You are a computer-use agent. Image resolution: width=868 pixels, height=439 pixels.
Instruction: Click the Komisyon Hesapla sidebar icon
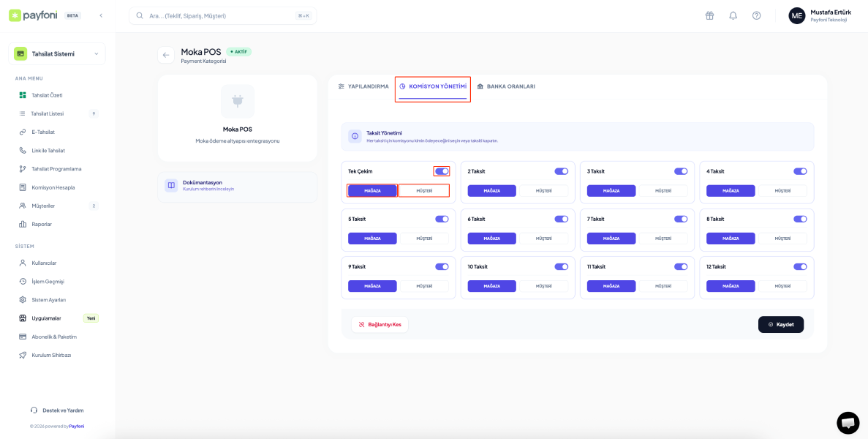pyautogui.click(x=23, y=187)
